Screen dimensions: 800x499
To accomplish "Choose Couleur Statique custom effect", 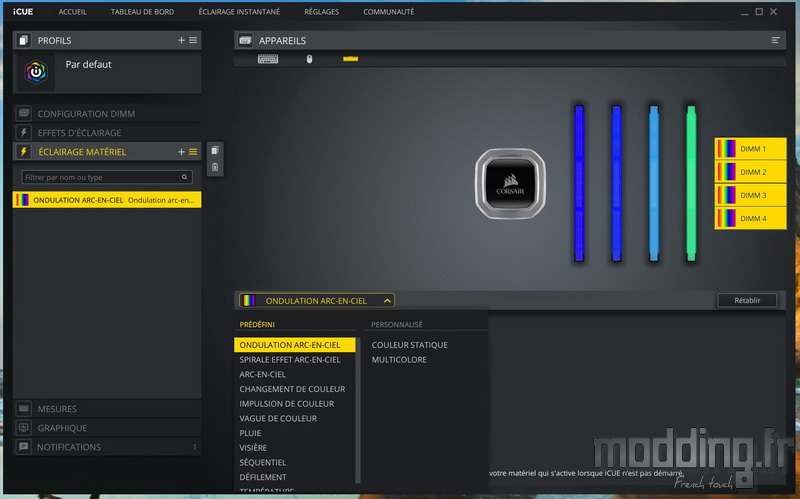I will [409, 345].
